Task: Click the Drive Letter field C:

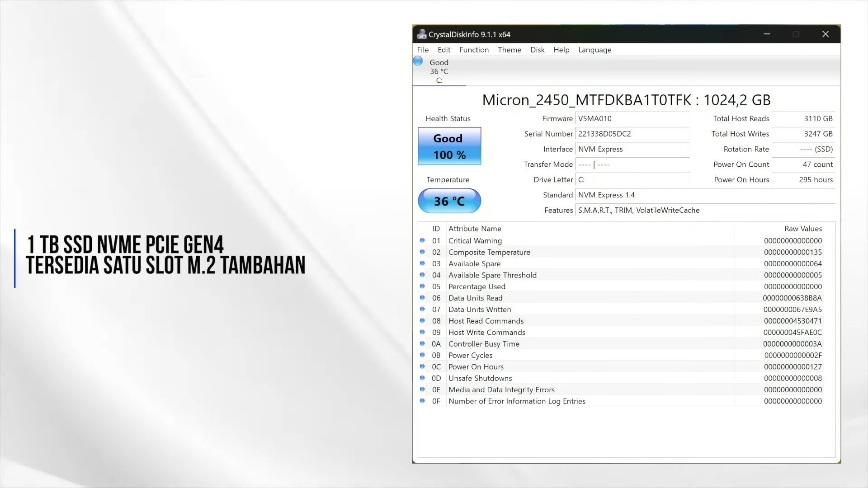Action: pos(632,179)
